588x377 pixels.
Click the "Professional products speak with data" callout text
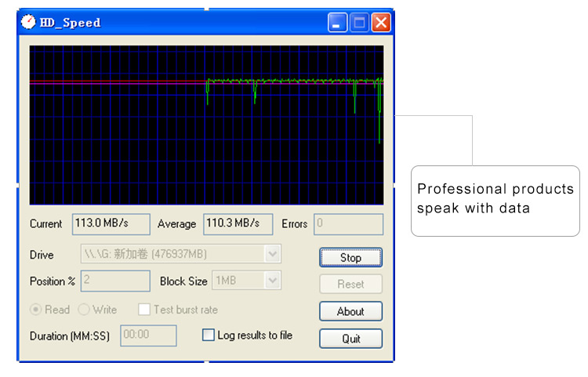coord(495,198)
